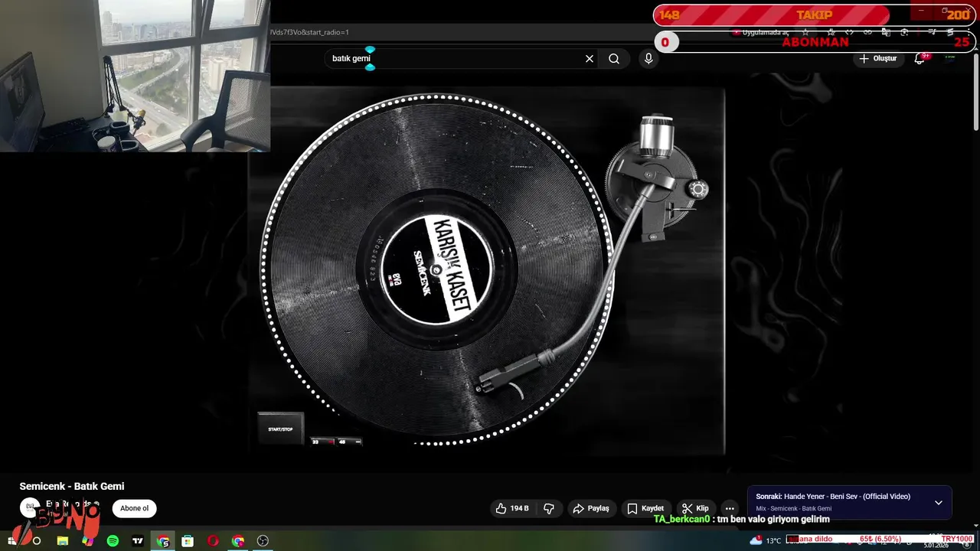Start voice search with microphone icon
Screen dimensions: 980x551
(x=648, y=59)
